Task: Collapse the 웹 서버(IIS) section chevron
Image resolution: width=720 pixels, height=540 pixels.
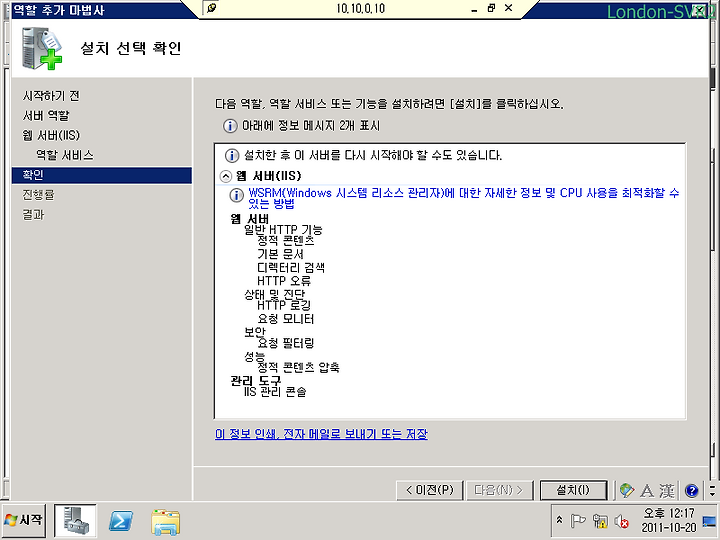Action: pyautogui.click(x=225, y=176)
